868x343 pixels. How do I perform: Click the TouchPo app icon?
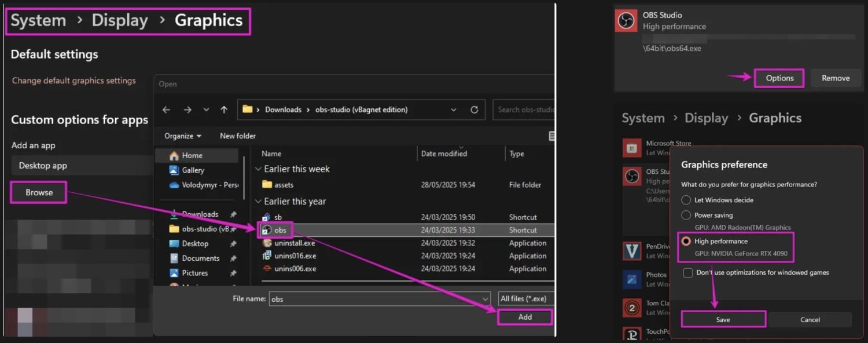[632, 335]
